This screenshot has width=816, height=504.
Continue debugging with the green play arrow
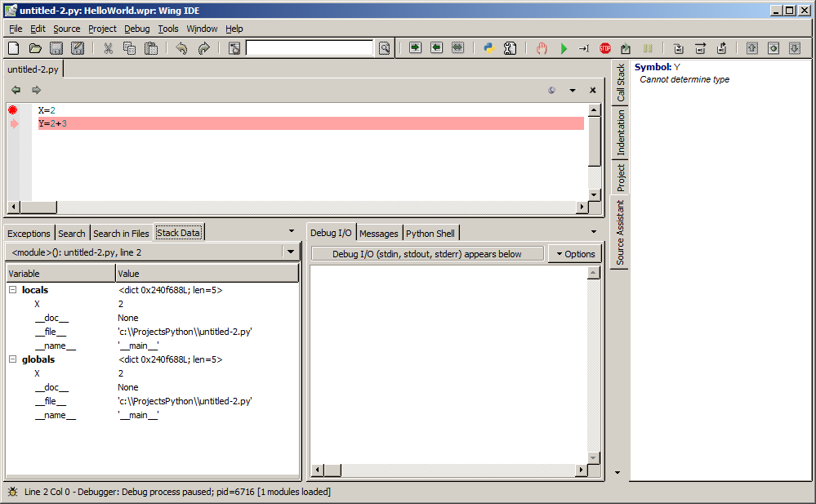tap(564, 48)
